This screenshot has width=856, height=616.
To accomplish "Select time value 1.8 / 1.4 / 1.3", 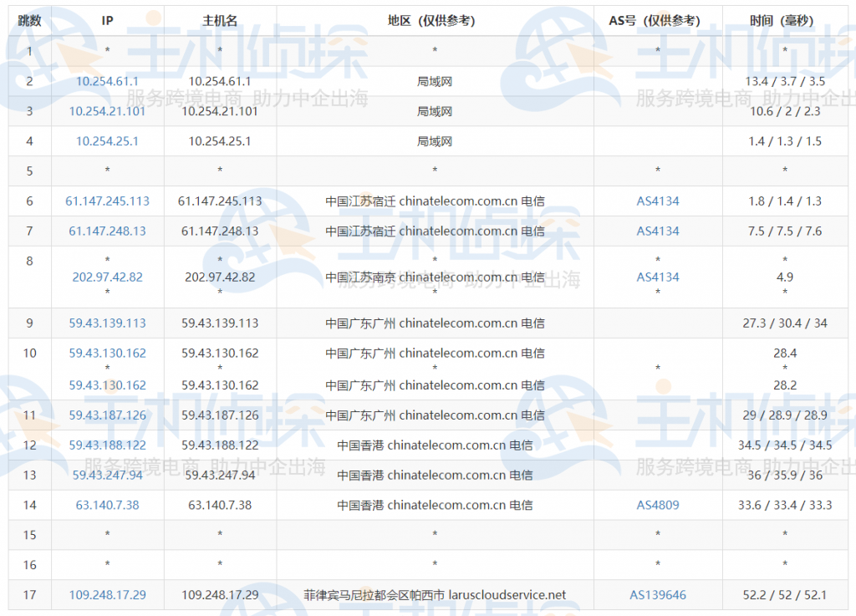I will click(x=785, y=201).
